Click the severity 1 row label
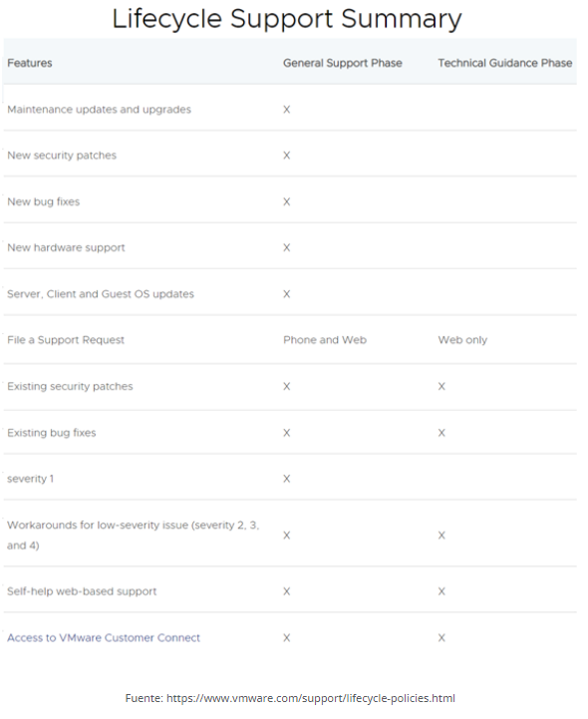The width and height of the screenshot is (588, 719). tap(30, 479)
